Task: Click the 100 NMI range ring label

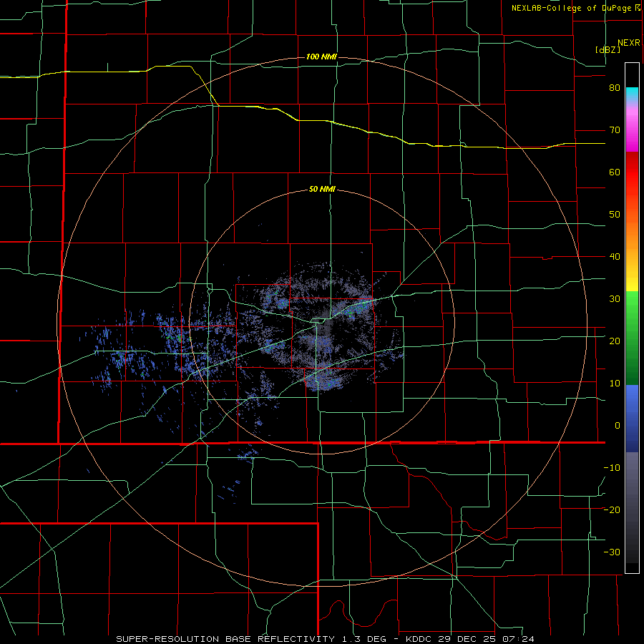Action: [x=321, y=57]
